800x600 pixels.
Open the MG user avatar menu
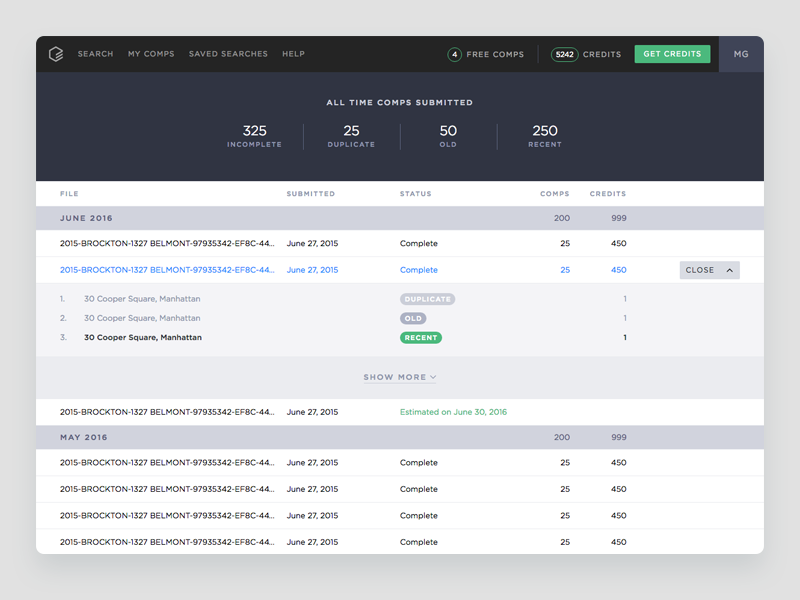click(x=741, y=54)
